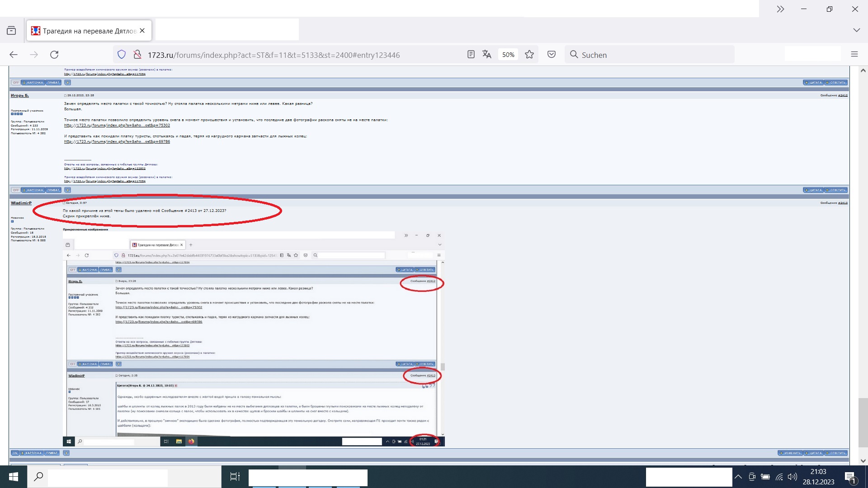
Task: Click ПРИВАТ under Игорь Б.'s 23:28 post
Action: click(53, 190)
